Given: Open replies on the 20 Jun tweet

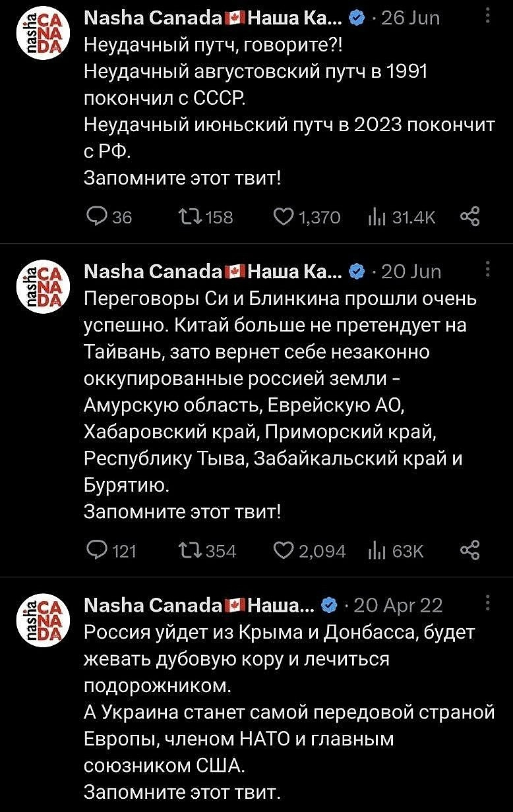Looking at the screenshot, I should tap(98, 550).
